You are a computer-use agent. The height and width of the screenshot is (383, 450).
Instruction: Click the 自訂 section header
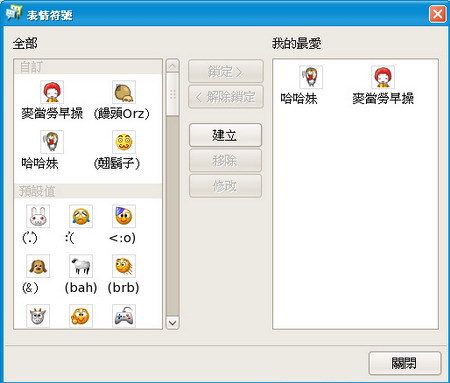88,67
